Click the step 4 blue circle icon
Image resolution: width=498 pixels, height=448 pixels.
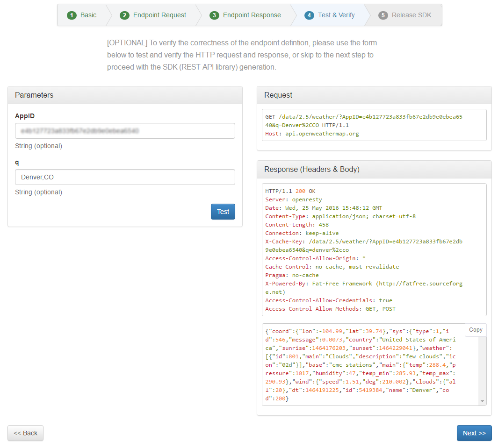[309, 15]
